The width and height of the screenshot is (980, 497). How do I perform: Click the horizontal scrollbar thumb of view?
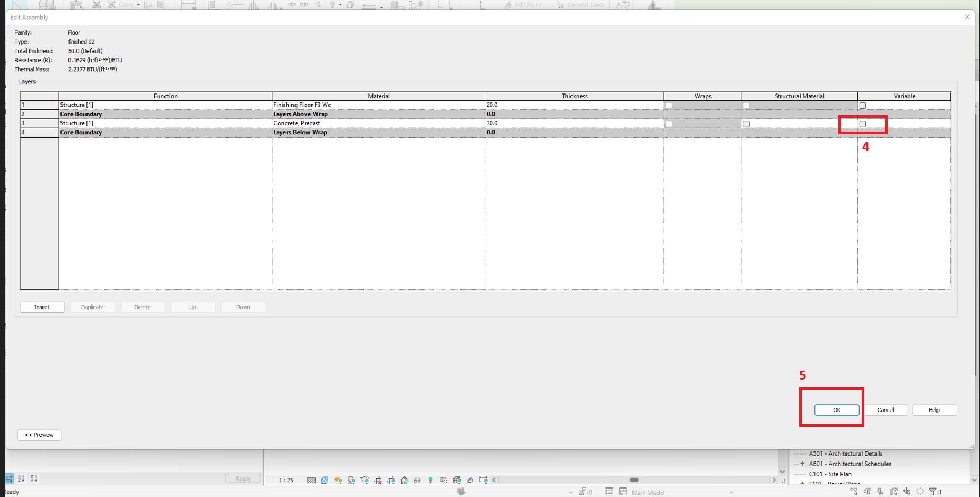[634, 480]
